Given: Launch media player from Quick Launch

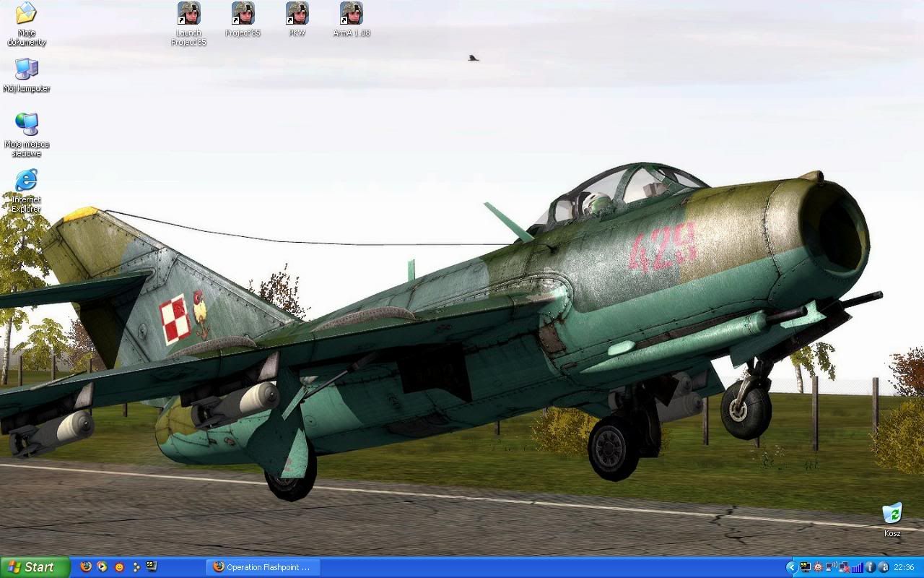Looking at the screenshot, I should click(x=103, y=567).
